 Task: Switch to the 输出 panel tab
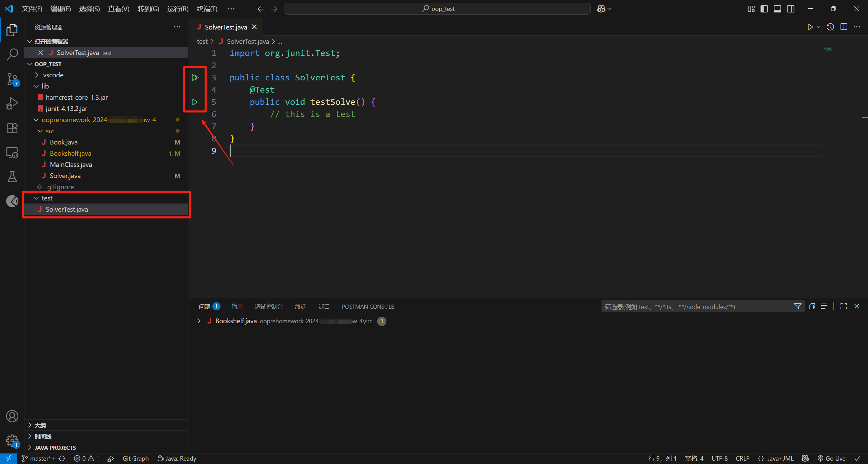pyautogui.click(x=237, y=307)
